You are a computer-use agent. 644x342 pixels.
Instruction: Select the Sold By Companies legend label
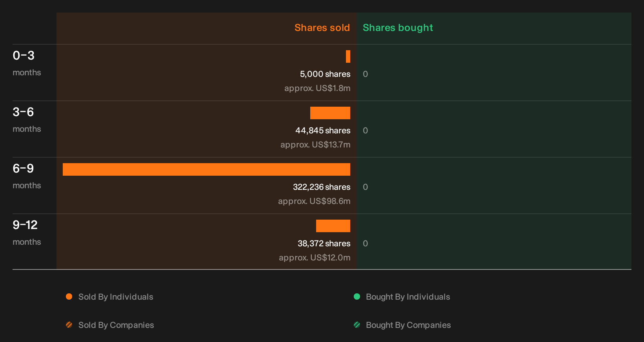click(x=116, y=325)
